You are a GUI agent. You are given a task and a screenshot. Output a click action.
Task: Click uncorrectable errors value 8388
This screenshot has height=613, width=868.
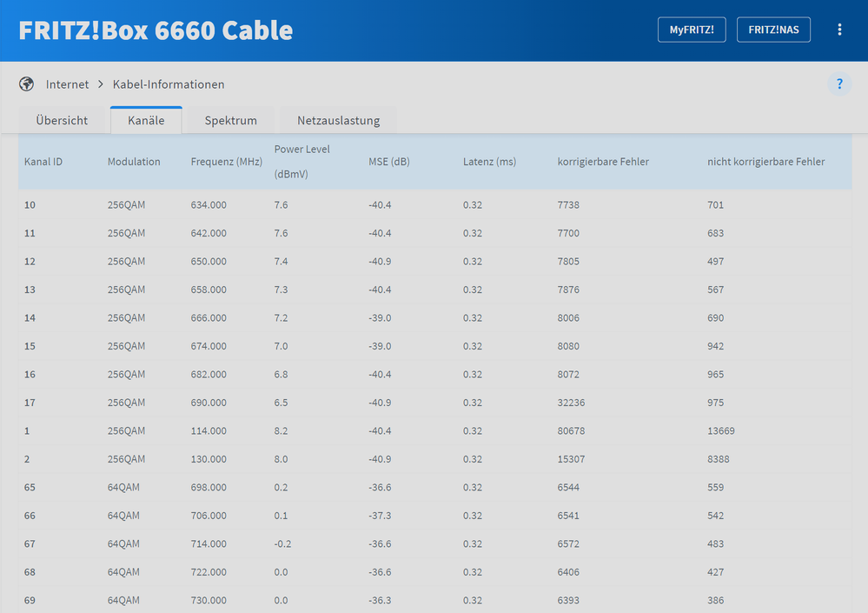click(719, 459)
